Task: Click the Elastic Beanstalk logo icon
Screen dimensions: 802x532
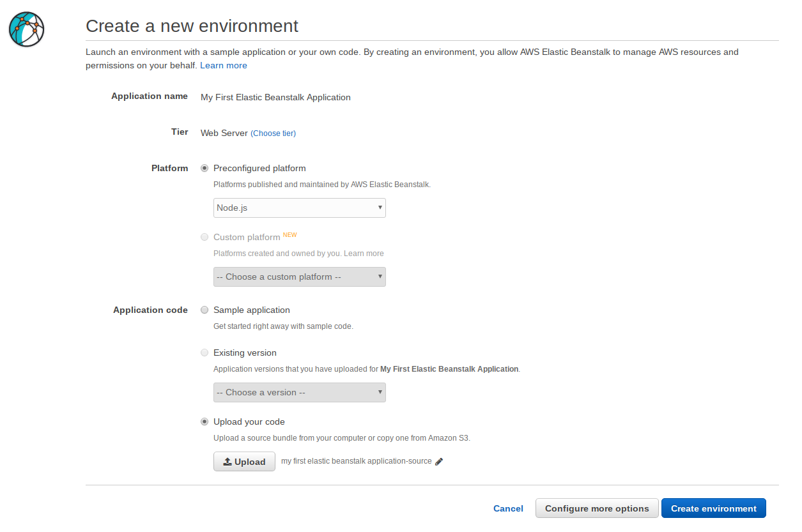Action: (27, 29)
